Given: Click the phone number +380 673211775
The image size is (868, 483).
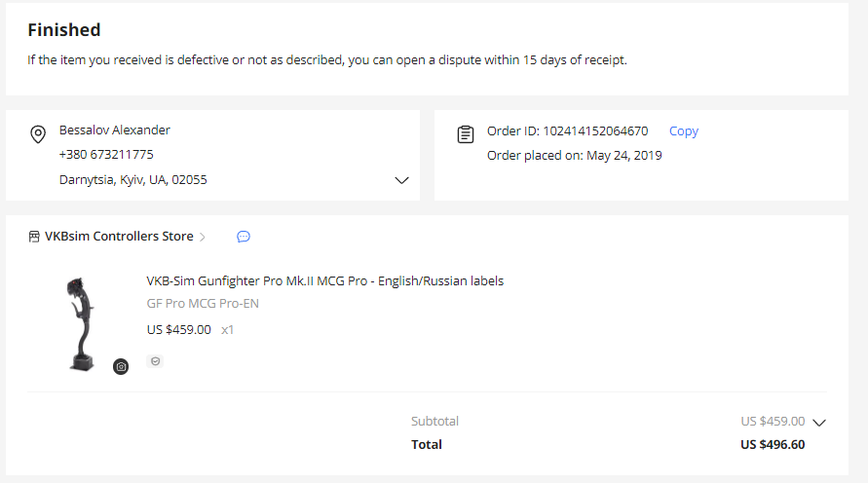Looking at the screenshot, I should coord(106,155).
